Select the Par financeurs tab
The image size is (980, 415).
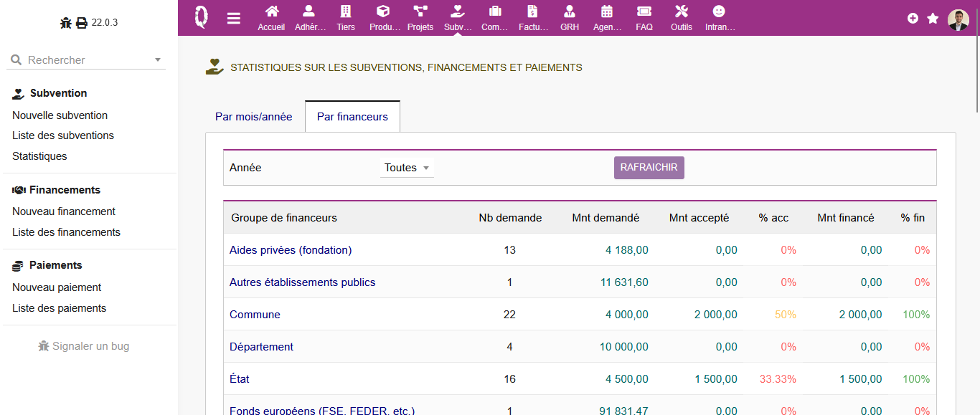point(352,117)
